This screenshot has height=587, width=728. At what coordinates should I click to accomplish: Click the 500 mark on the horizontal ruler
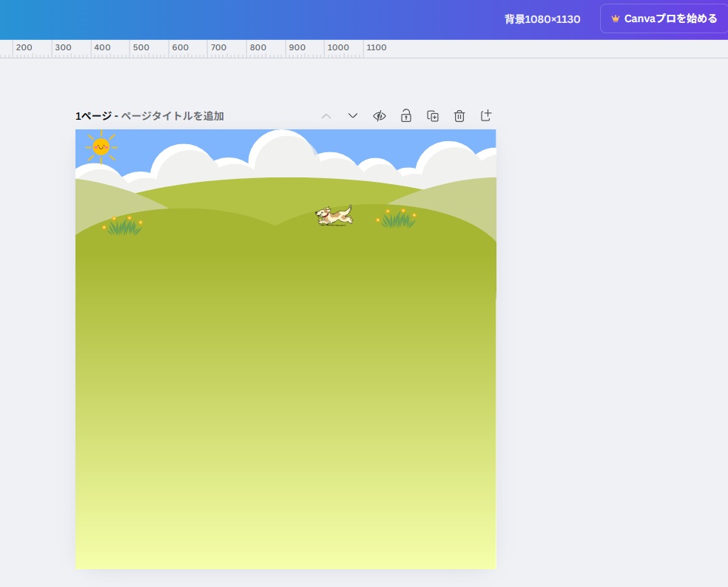point(141,48)
